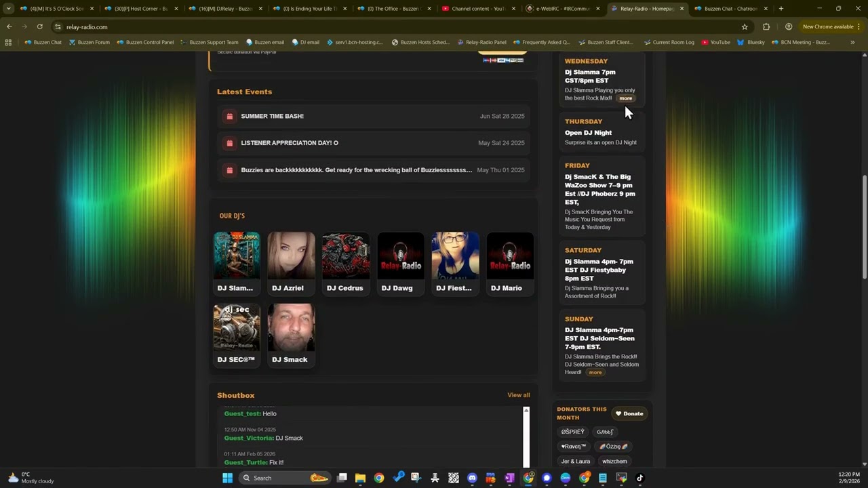This screenshot has width=868, height=488.
Task: Open DJ Dawg's profile card
Action: tap(401, 264)
